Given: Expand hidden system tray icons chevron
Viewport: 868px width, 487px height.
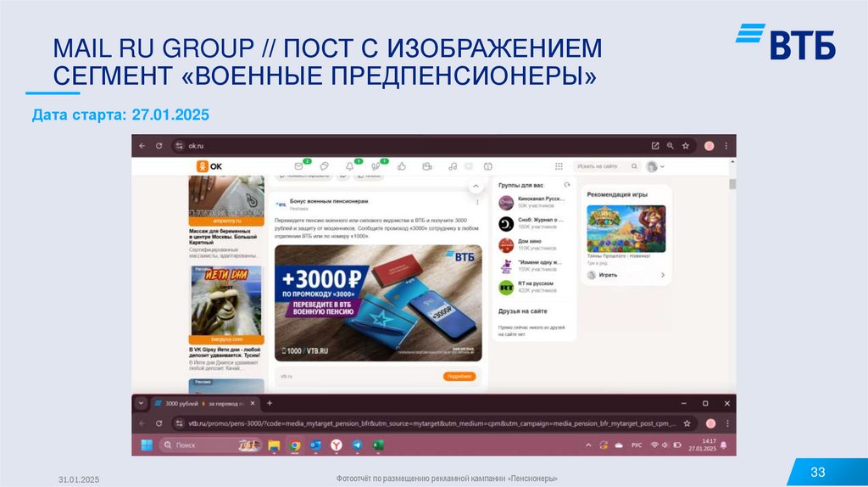Looking at the screenshot, I should pyautogui.click(x=588, y=445).
